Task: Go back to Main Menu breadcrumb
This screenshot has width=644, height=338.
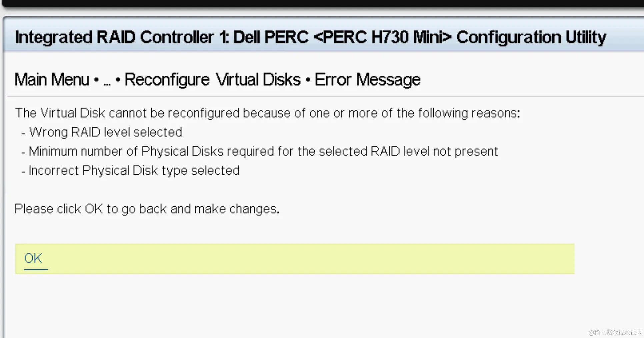Action: pos(52,80)
